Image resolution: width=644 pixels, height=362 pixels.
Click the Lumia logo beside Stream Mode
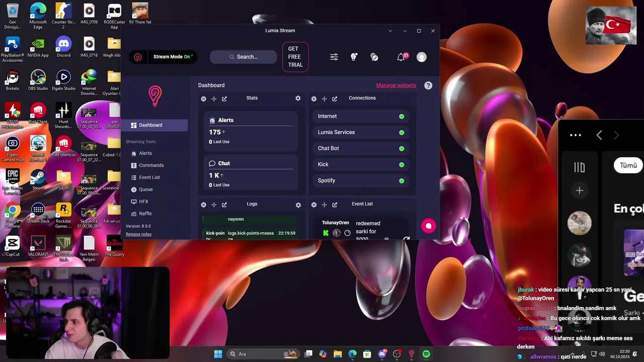(x=138, y=57)
